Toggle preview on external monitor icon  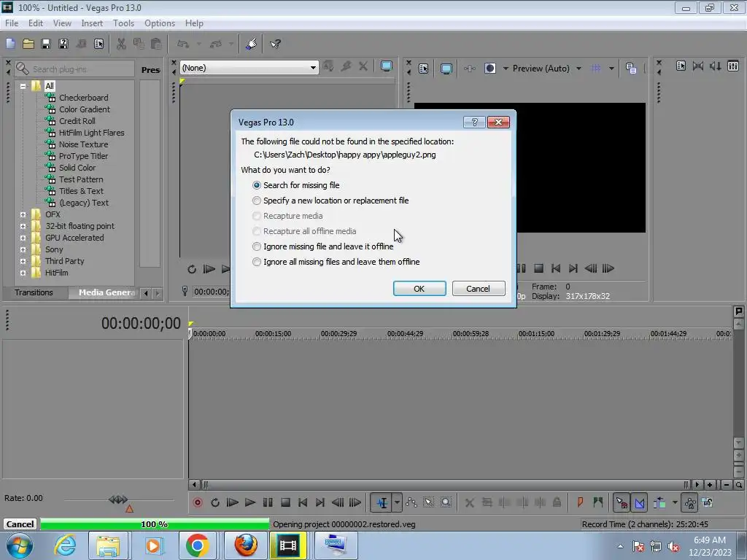click(x=446, y=68)
